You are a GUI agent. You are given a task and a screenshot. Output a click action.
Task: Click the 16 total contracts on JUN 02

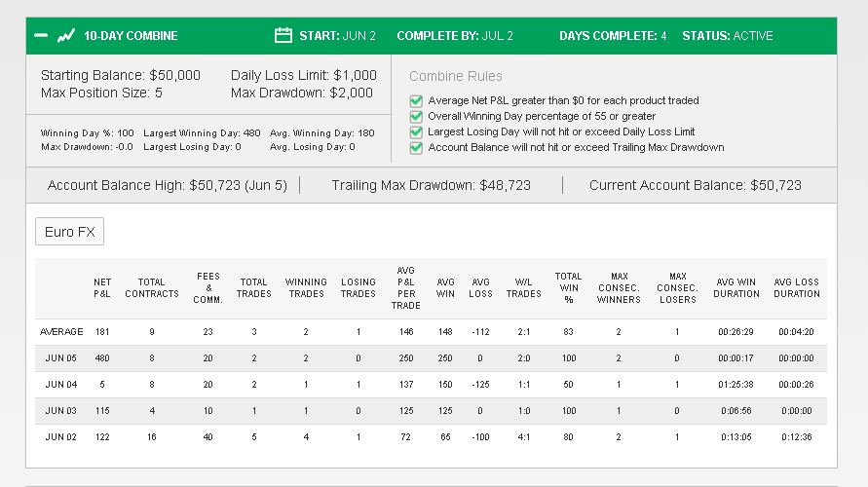tap(152, 437)
